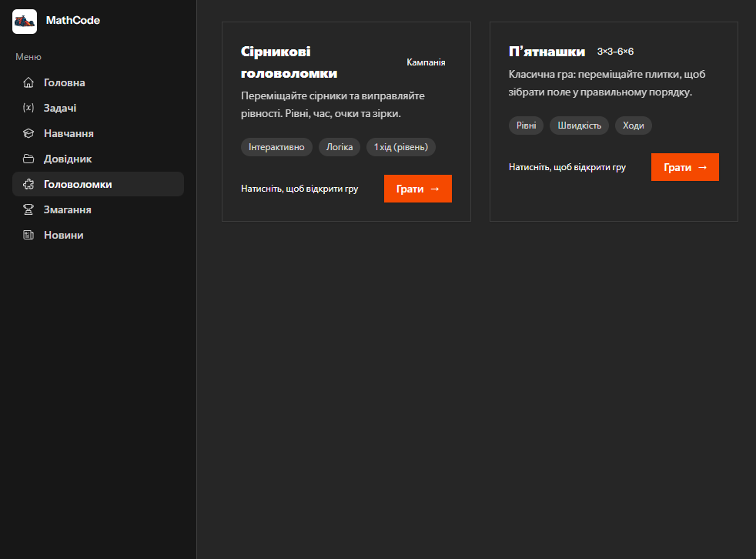Click the Кампанія badge label
Viewport: 756px width, 559px height.
(426, 62)
